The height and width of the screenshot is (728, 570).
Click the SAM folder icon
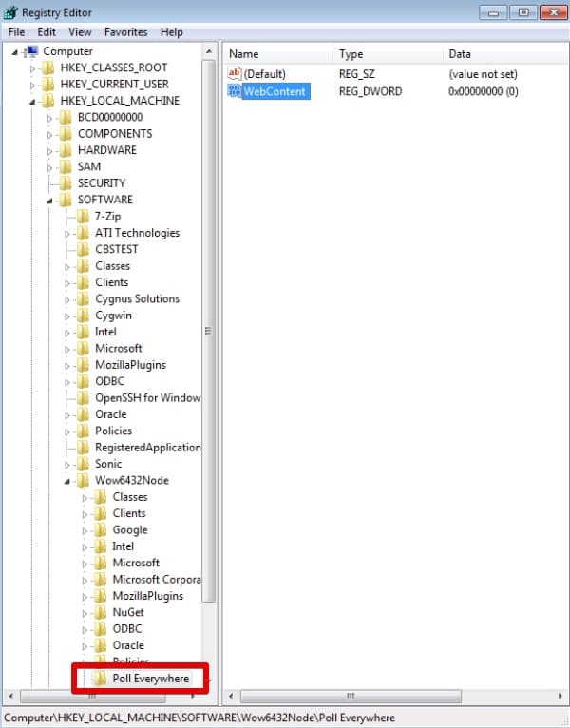point(66,166)
